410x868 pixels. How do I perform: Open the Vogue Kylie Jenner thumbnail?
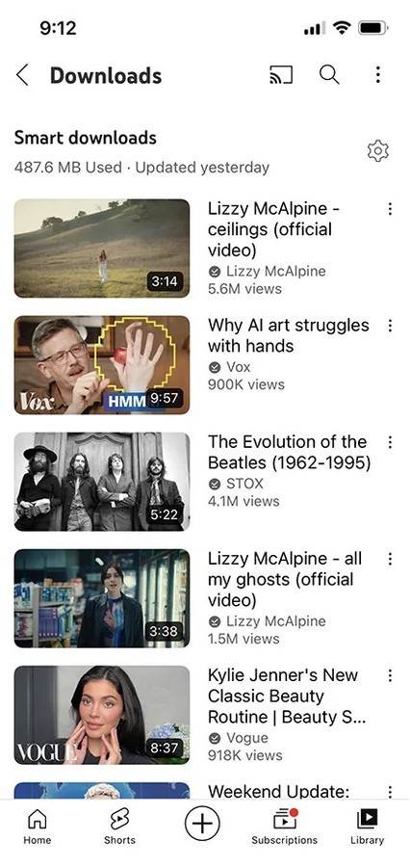click(x=102, y=715)
